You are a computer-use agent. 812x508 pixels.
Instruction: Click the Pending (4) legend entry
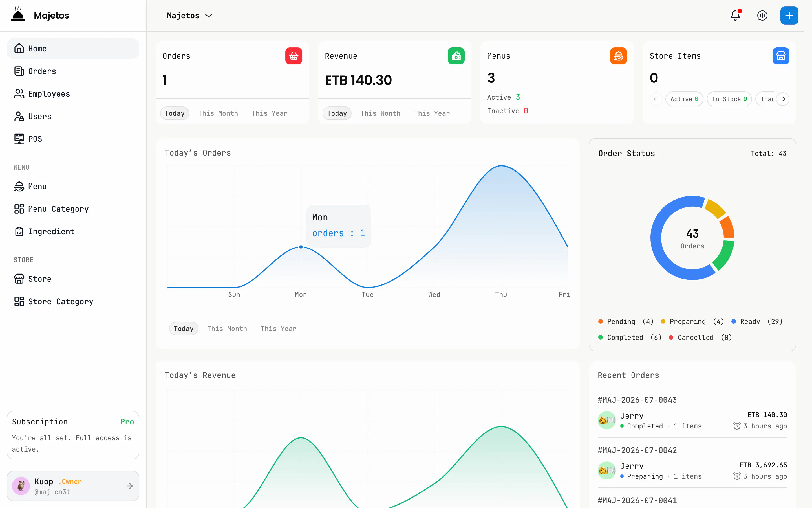coord(626,321)
